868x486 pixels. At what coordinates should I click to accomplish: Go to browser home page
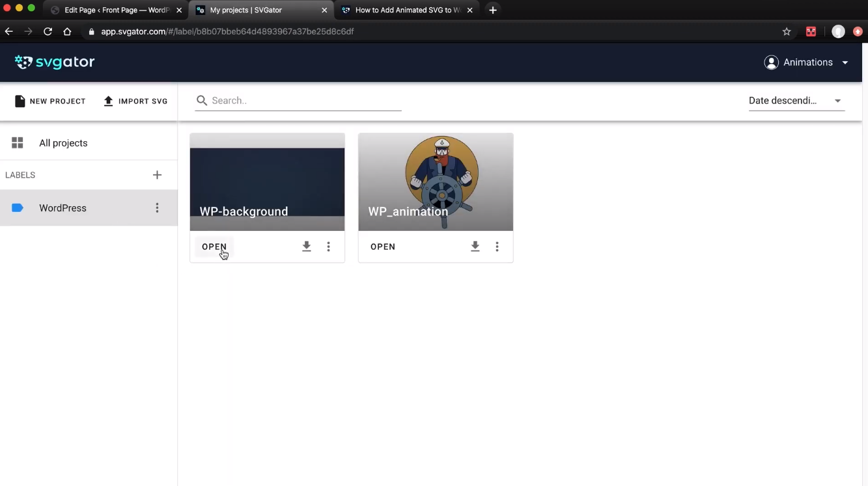click(x=67, y=31)
